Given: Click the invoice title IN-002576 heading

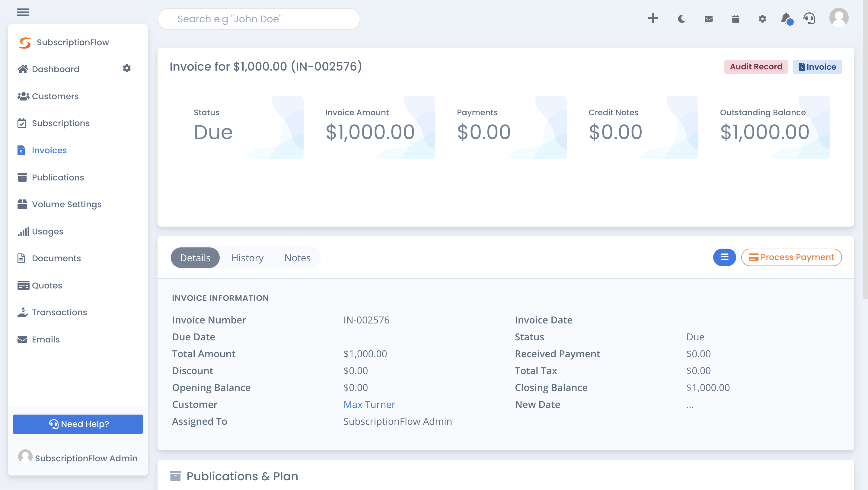Looking at the screenshot, I should click(x=266, y=67).
